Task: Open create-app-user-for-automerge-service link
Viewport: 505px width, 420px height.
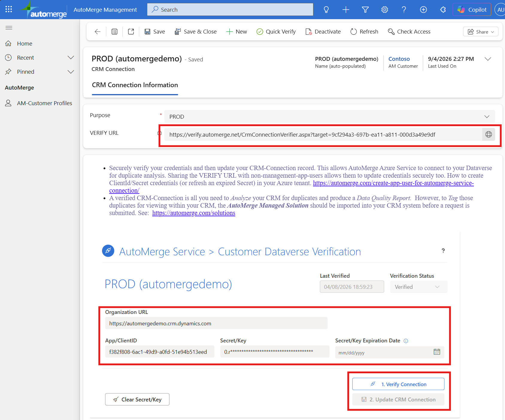Action: click(393, 183)
